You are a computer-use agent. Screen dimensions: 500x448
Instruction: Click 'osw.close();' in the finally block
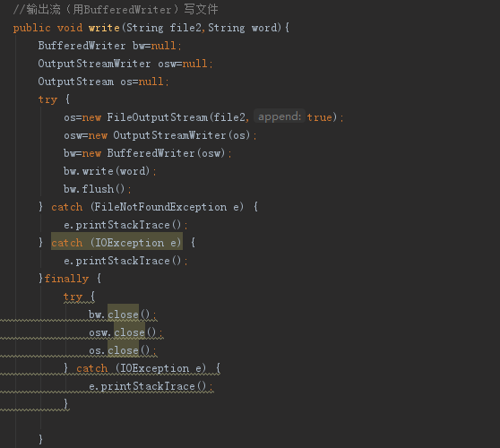point(126,332)
